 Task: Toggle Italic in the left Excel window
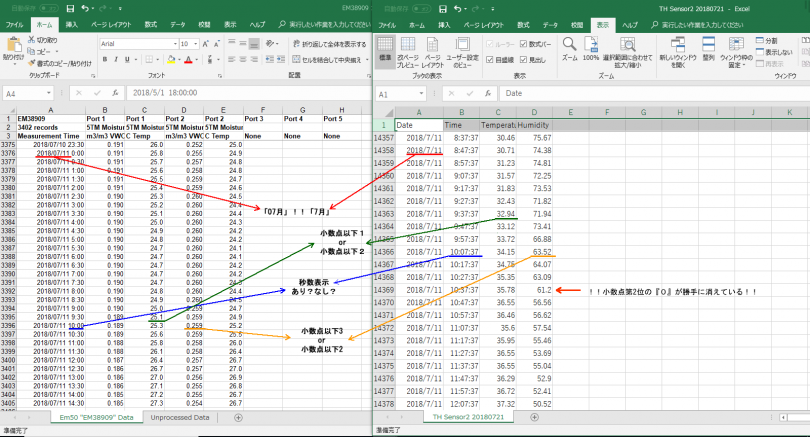(116, 59)
